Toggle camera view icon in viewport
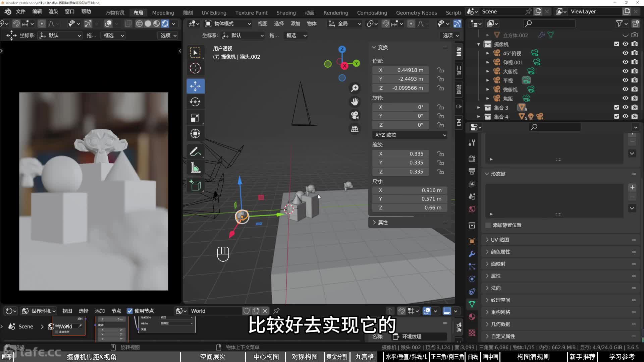 click(355, 115)
